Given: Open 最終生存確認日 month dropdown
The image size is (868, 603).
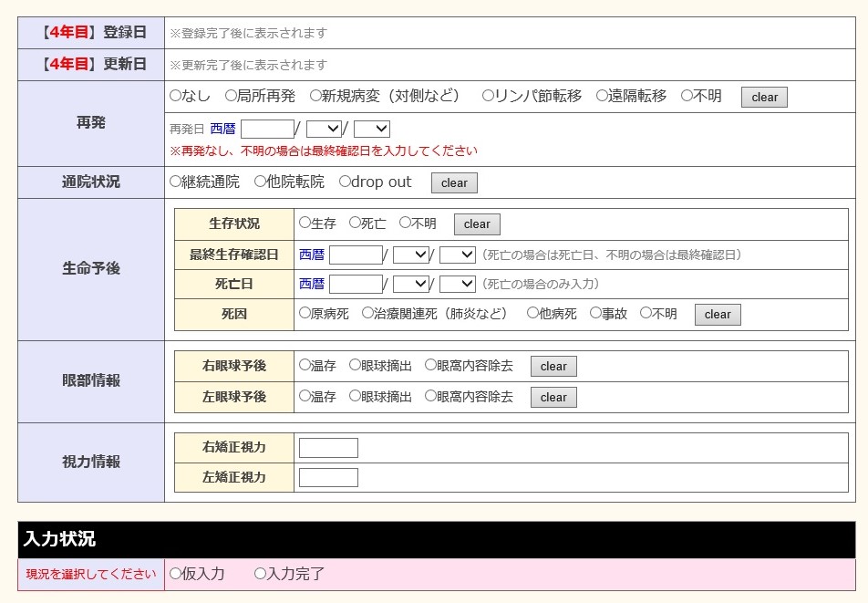Looking at the screenshot, I should click(410, 255).
